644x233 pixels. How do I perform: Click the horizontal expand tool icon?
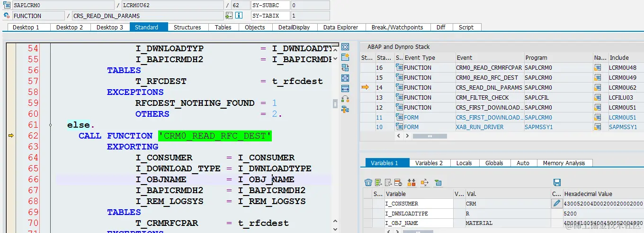click(345, 89)
